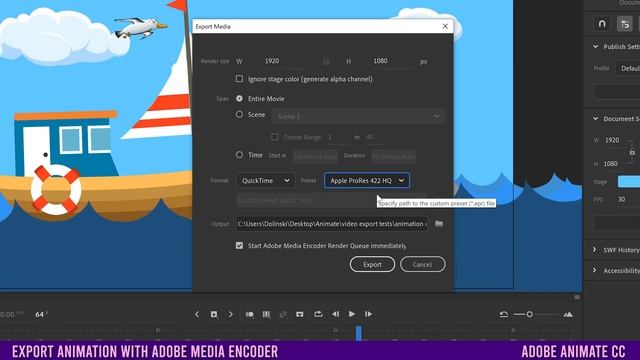Click the magnet snapping icon in Properties panel

coord(602,24)
